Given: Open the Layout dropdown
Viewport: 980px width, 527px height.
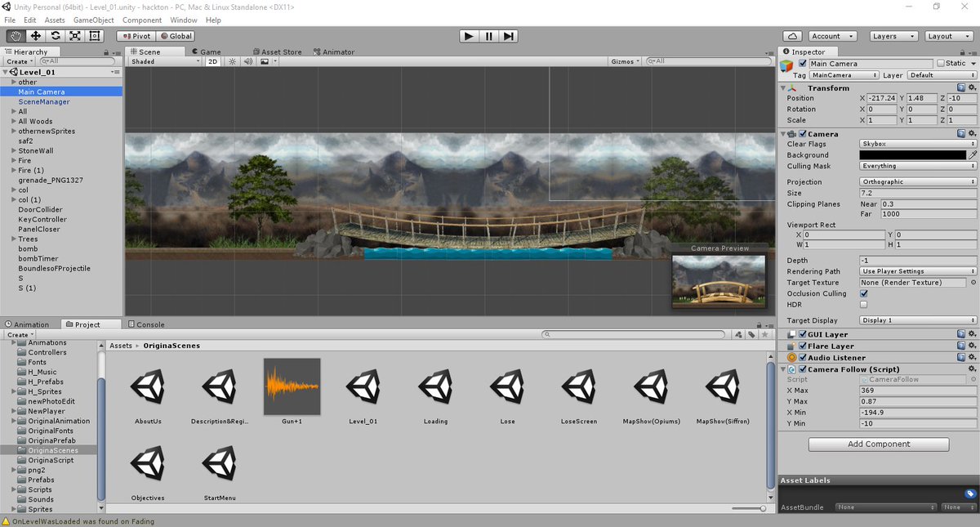Looking at the screenshot, I should (948, 36).
